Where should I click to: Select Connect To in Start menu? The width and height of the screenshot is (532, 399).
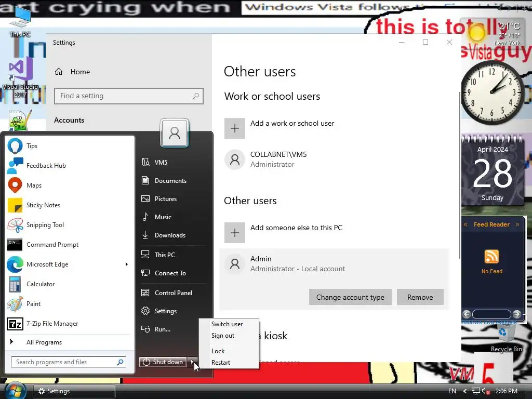tap(173, 273)
